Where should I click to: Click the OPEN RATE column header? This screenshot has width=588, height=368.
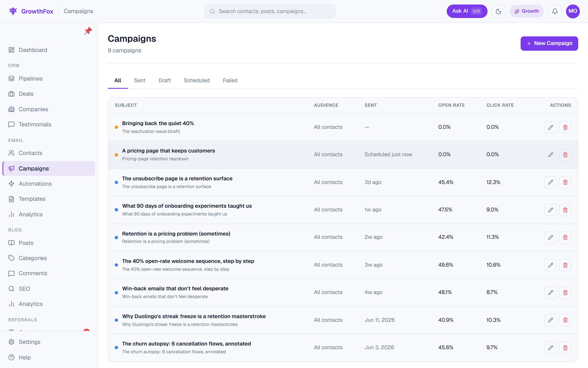click(451, 105)
